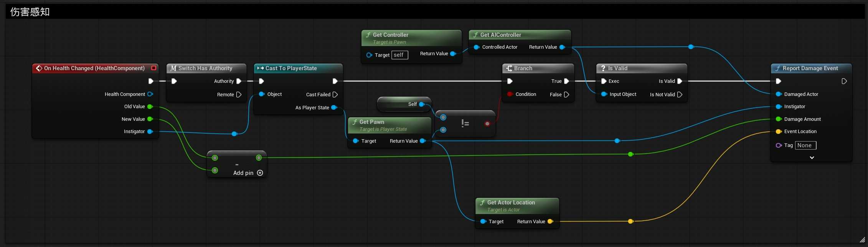
Task: Click the self field on Get Controller Target
Action: coord(399,55)
